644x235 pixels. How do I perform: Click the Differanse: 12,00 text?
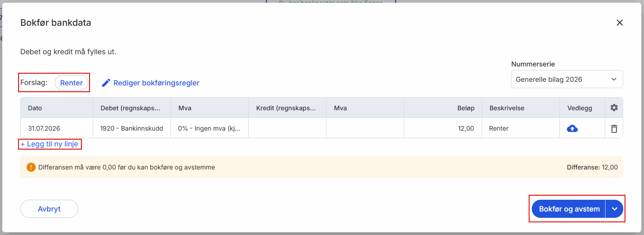point(592,167)
